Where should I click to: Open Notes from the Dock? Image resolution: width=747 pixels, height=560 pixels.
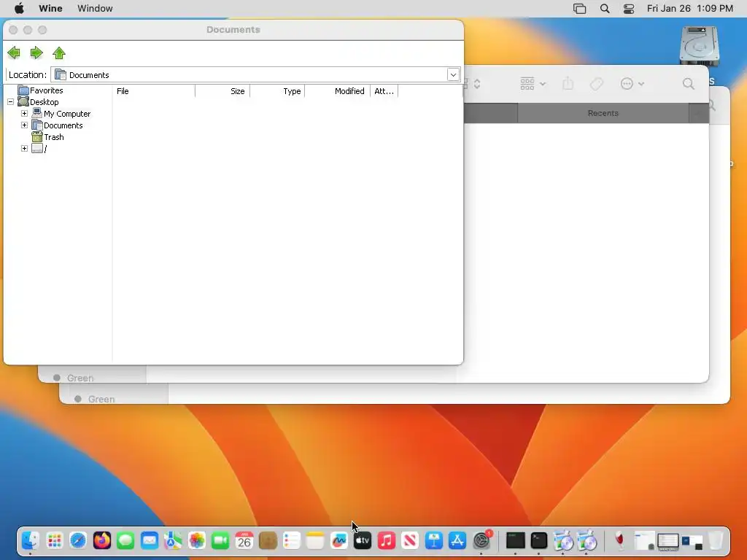(x=315, y=541)
